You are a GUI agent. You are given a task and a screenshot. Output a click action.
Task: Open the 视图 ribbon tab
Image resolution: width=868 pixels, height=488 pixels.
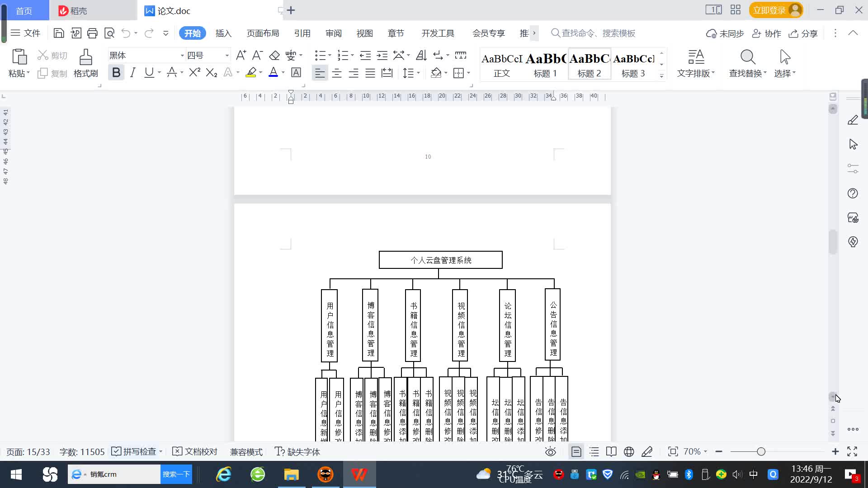tap(364, 33)
